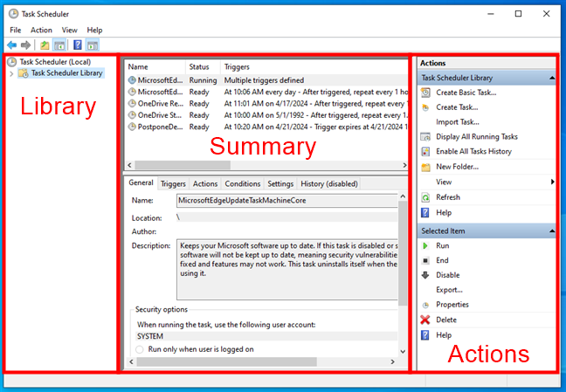Collapse the Selected Item actions section
This screenshot has height=392, width=566.
coord(552,231)
